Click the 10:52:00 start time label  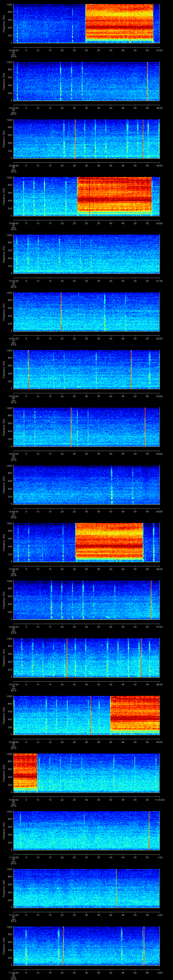click(x=14, y=396)
